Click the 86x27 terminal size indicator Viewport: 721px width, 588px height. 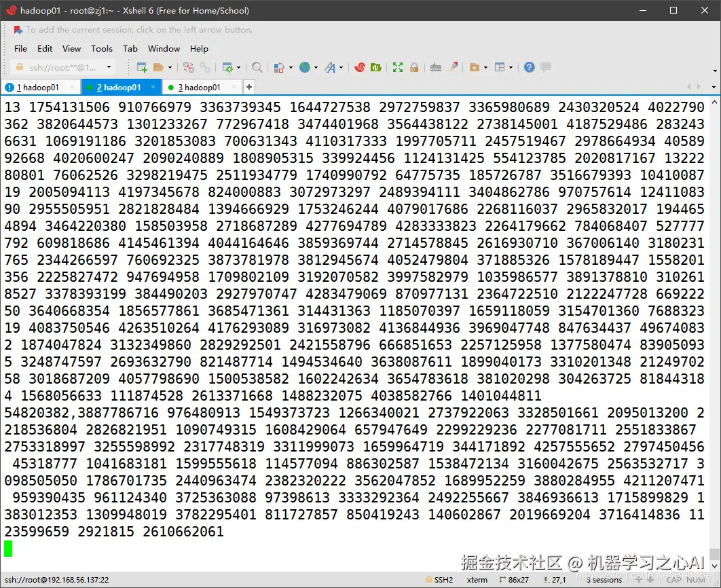point(514,580)
